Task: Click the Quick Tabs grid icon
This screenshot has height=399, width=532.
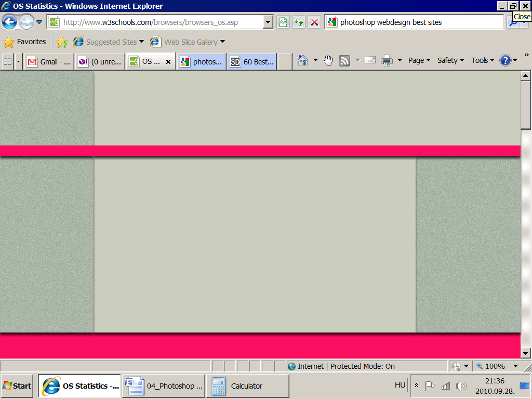Action: click(7, 62)
